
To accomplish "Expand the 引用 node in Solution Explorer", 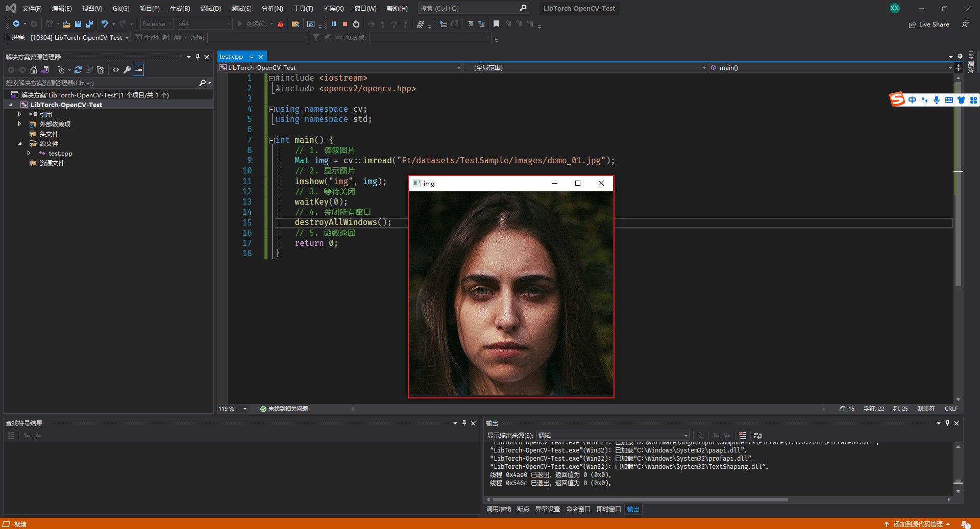I will [19, 114].
